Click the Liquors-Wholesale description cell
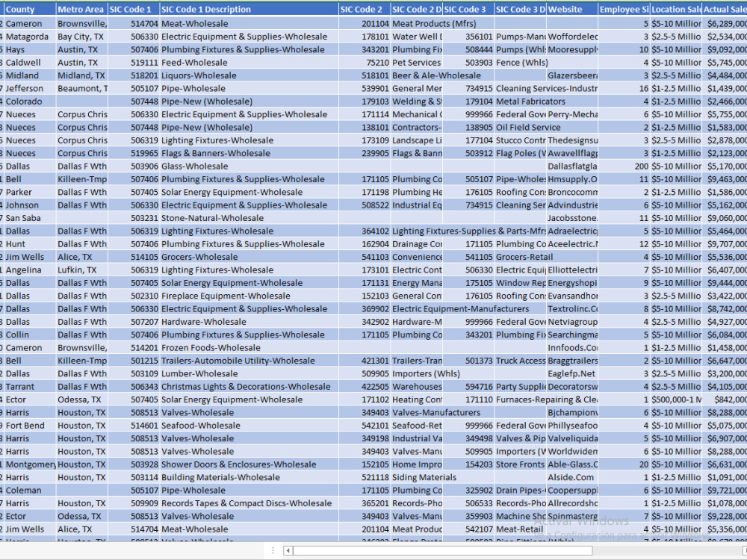The height and width of the screenshot is (560, 747). tap(249, 75)
